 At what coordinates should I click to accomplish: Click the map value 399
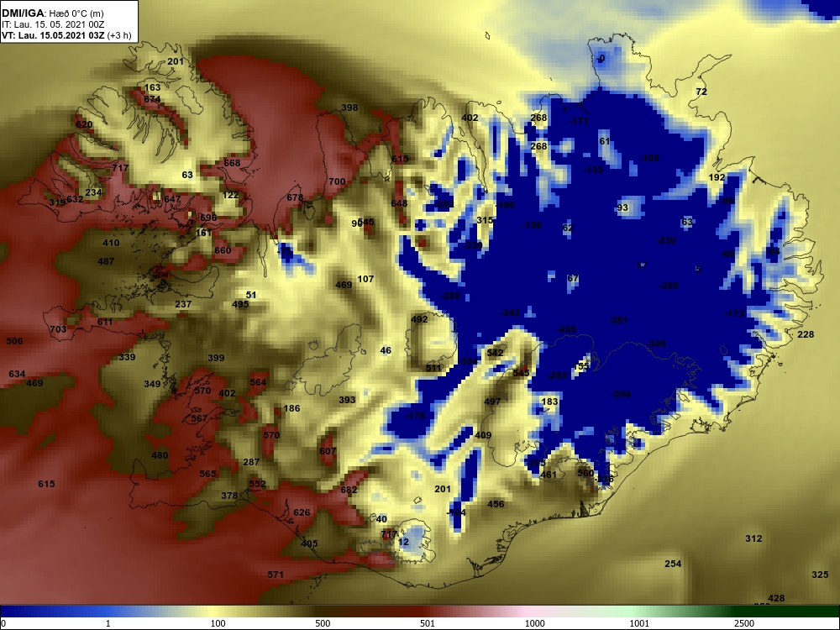pos(216,358)
